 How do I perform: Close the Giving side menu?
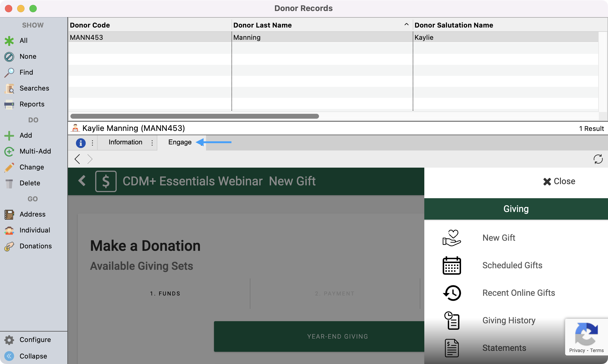(x=559, y=181)
